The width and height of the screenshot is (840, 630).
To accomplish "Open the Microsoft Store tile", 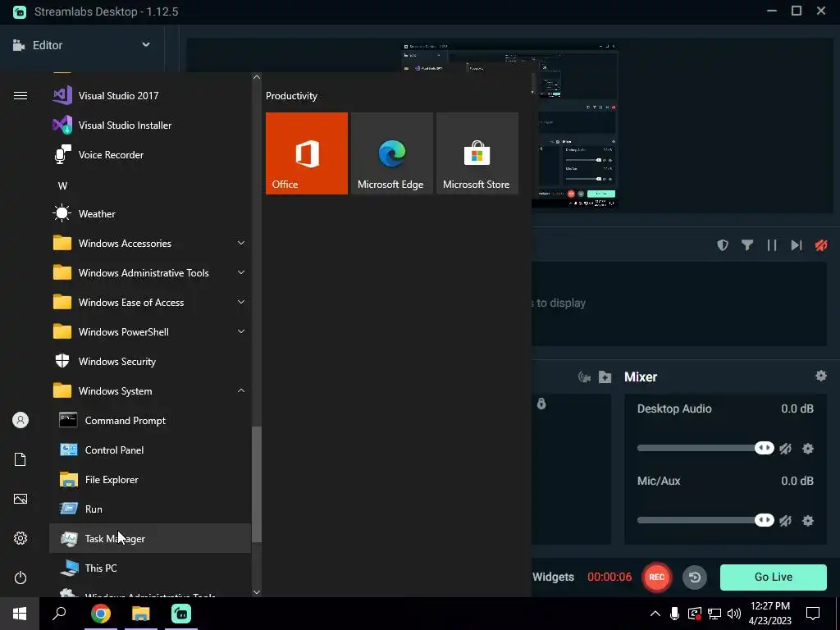I will click(477, 153).
